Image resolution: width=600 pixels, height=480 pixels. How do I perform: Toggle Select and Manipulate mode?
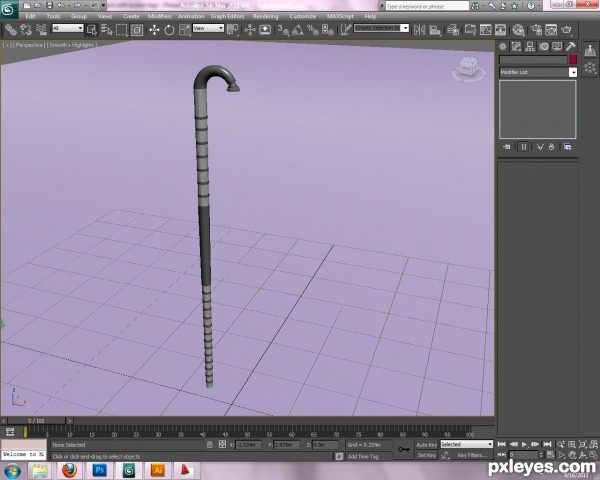point(250,30)
